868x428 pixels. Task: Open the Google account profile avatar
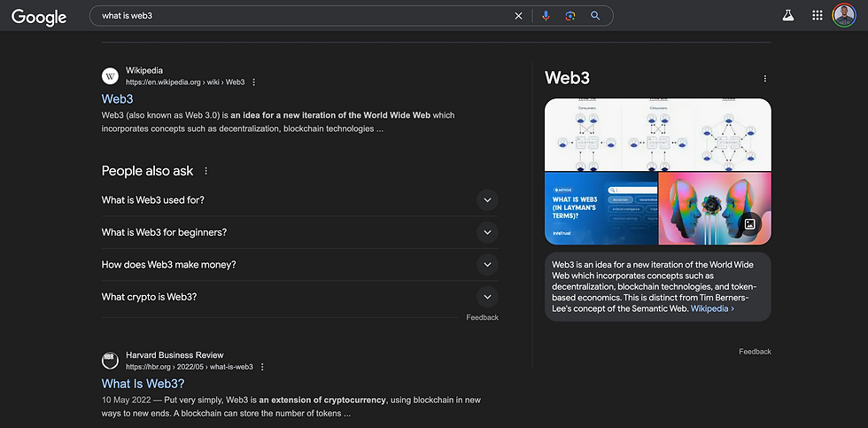pyautogui.click(x=844, y=15)
